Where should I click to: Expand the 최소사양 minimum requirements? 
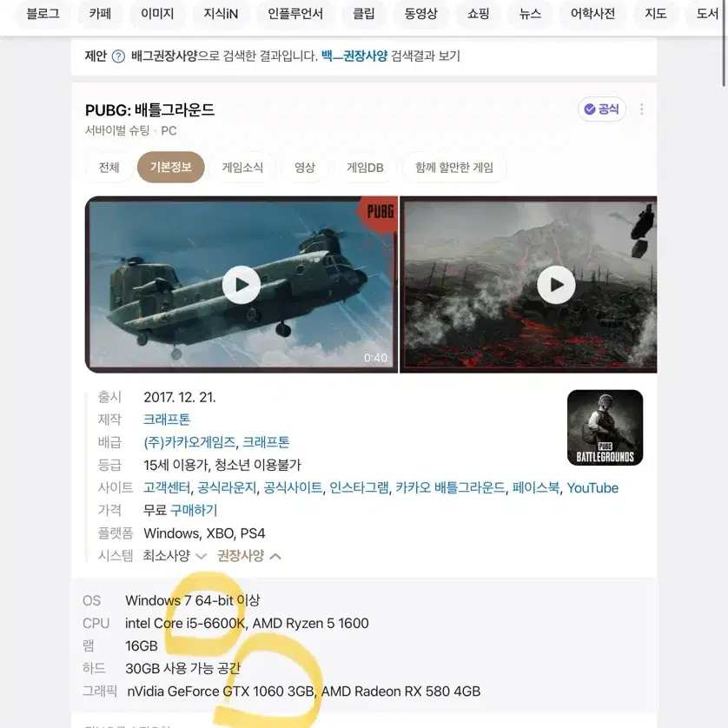[x=175, y=556]
